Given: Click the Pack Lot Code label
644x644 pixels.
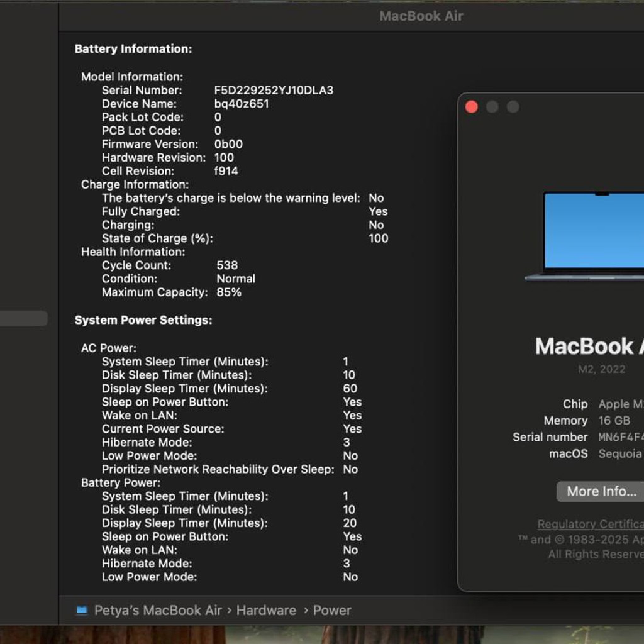Looking at the screenshot, I should [x=143, y=118].
